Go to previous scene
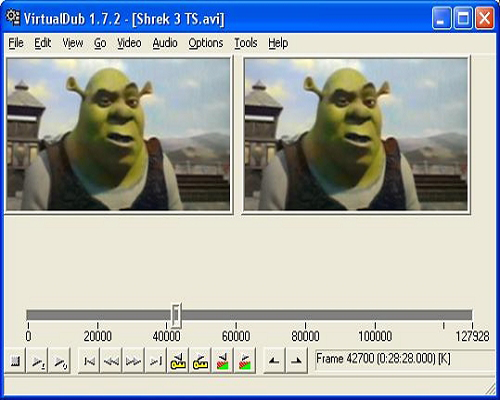The width and height of the screenshot is (500, 400). pos(222,360)
